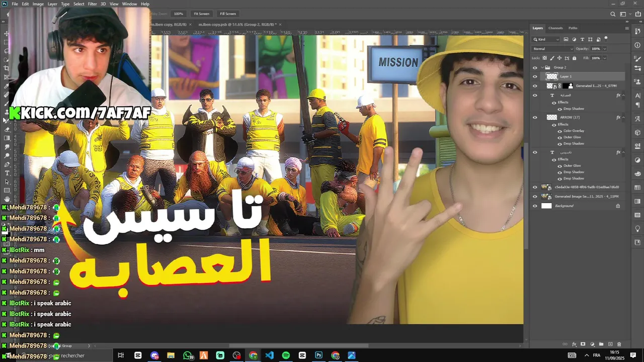
Task: Open Spotify from the taskbar
Action: tap(286, 355)
